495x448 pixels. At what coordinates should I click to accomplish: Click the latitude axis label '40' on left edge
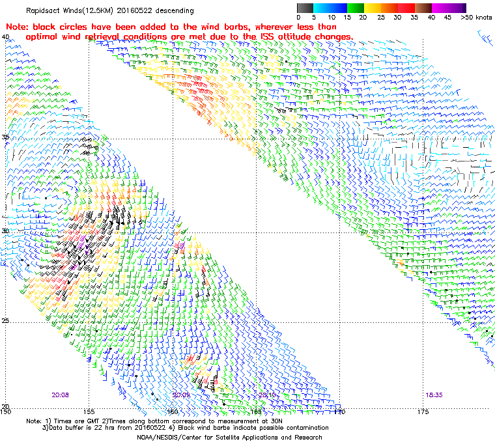pos(5,37)
